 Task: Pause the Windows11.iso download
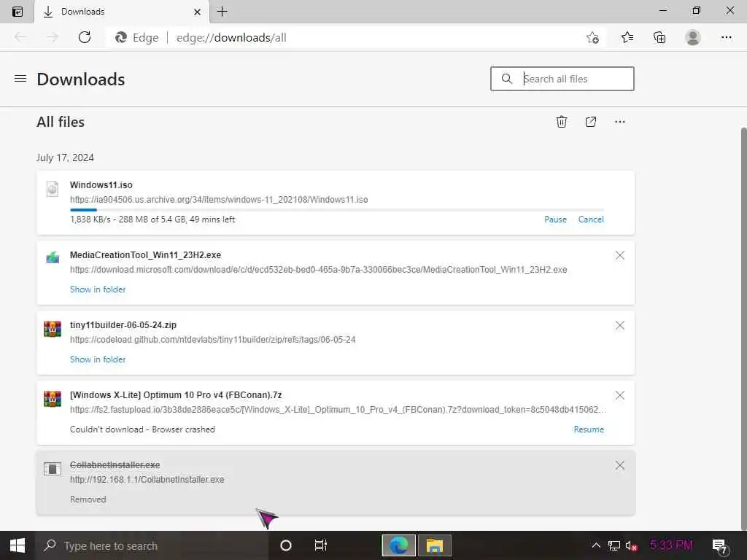pyautogui.click(x=555, y=219)
